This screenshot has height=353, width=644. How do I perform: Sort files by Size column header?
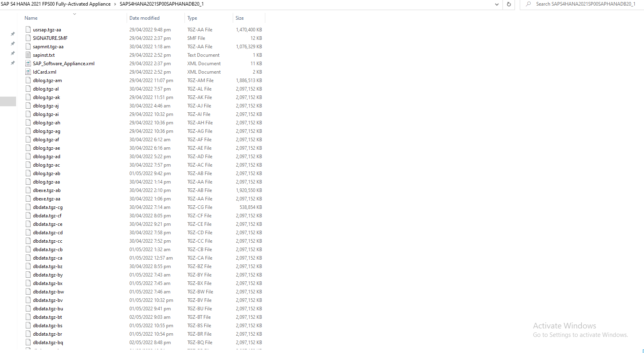point(240,18)
